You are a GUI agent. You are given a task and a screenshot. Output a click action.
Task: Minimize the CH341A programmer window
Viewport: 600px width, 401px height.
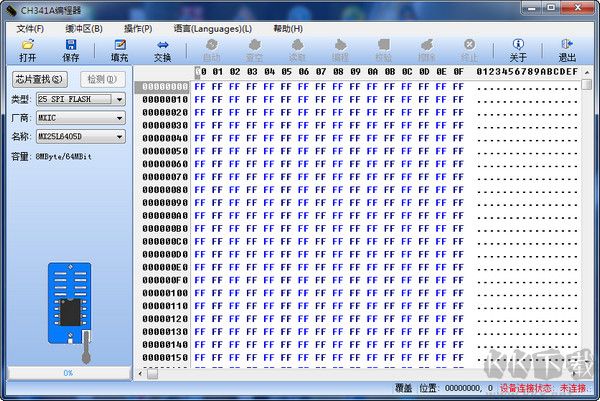(x=532, y=8)
